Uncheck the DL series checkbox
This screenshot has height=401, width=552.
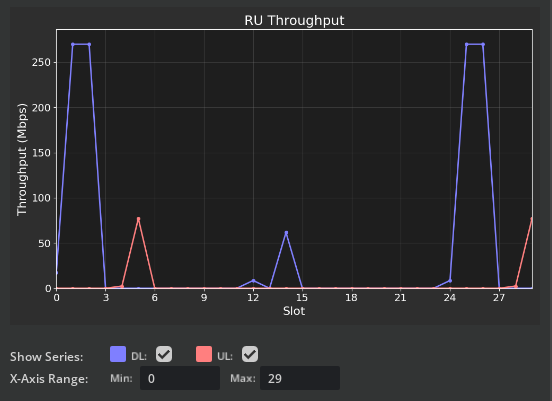(x=164, y=354)
